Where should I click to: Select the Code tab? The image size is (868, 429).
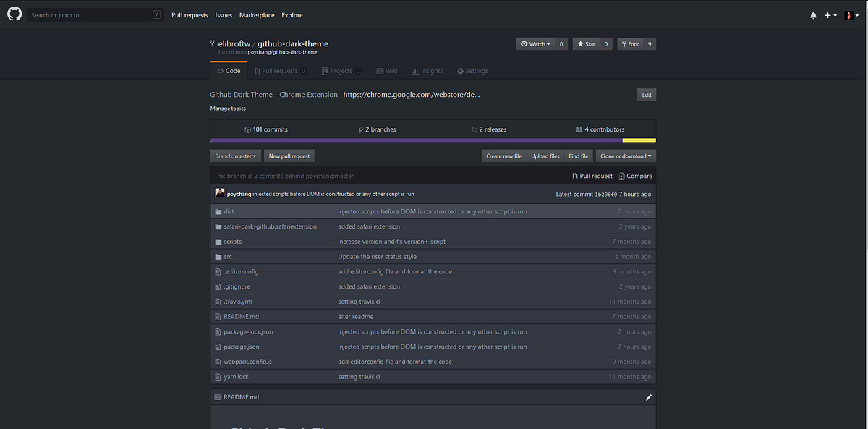point(229,71)
